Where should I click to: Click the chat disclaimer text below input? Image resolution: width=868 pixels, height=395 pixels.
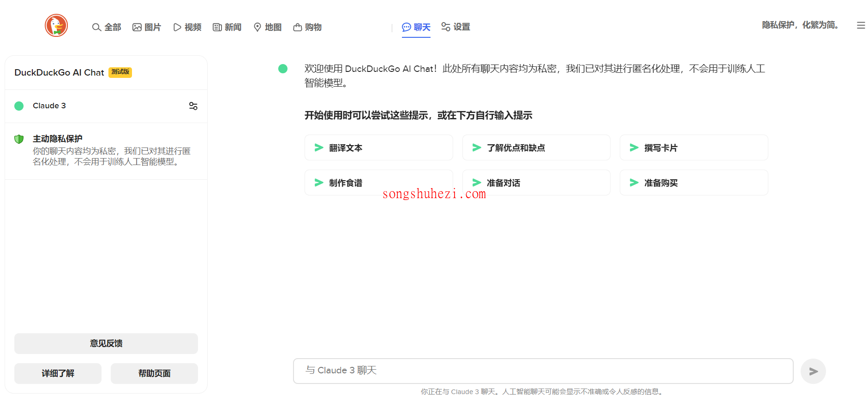pyautogui.click(x=543, y=391)
